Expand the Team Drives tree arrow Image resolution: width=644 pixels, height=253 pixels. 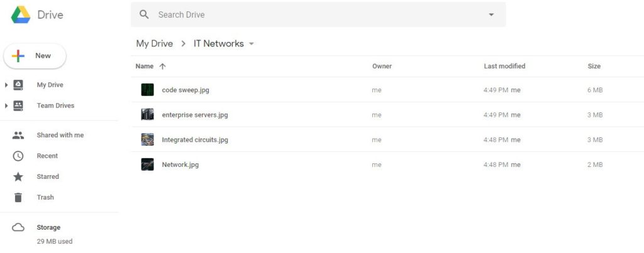[x=6, y=106]
